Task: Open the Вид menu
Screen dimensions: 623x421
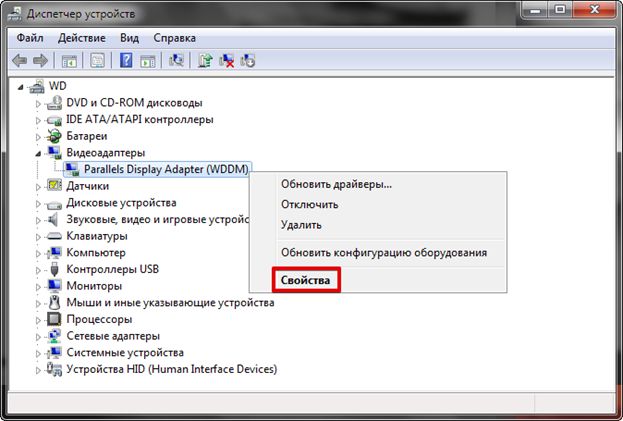Action: pyautogui.click(x=130, y=38)
